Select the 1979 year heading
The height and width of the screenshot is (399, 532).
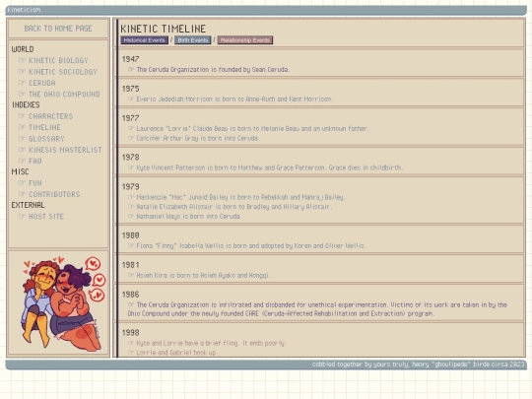coord(131,186)
